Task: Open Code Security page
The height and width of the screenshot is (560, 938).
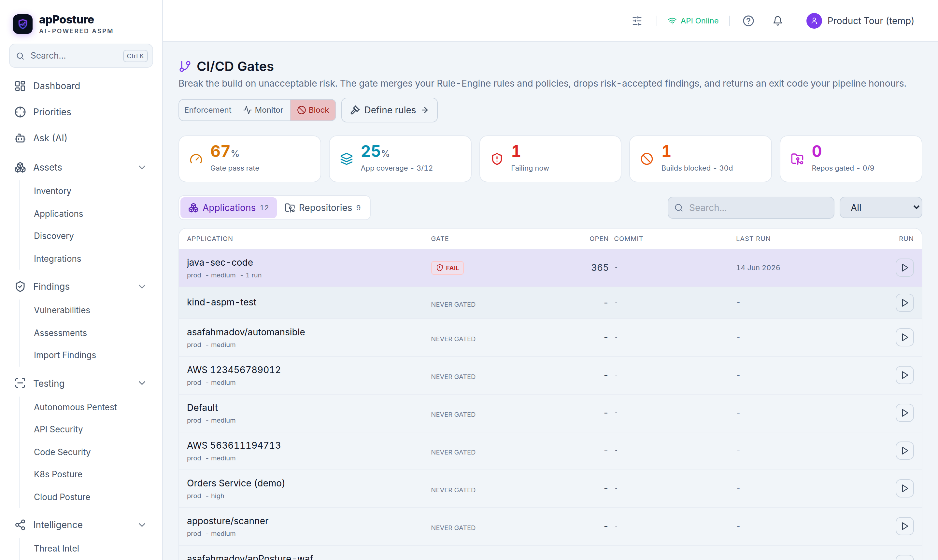Action: 62,452
